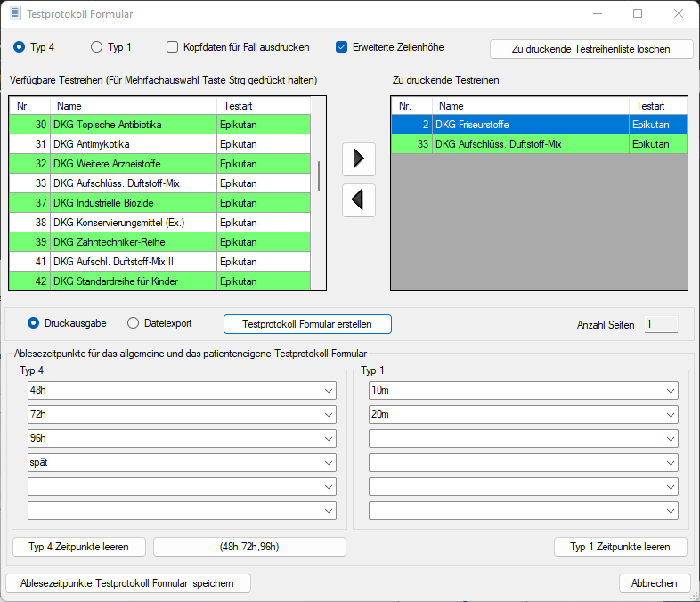Click Typ 4 Zeitpunkte leeren button
Screen dimensions: 700x602
[80, 547]
